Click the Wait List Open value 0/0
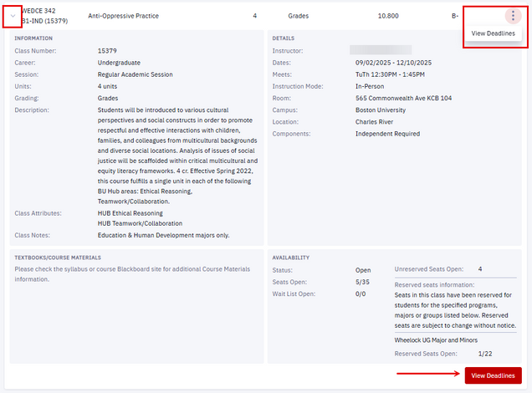Viewport: 532px width, 393px height. pyautogui.click(x=361, y=293)
